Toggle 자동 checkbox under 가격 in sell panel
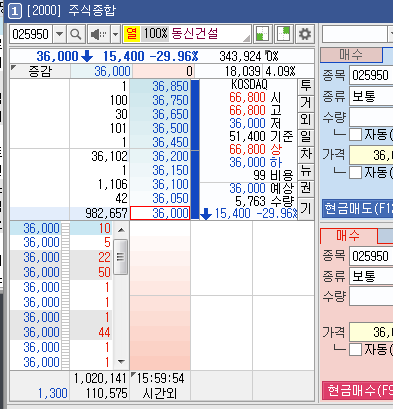This screenshot has width=393, height=409. click(x=356, y=172)
